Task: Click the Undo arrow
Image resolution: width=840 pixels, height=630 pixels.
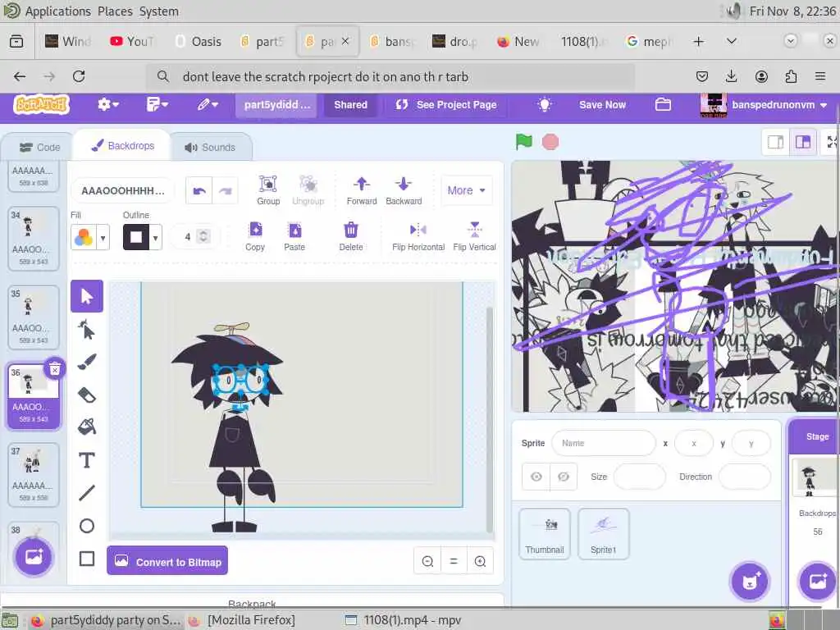Action: pyautogui.click(x=199, y=190)
